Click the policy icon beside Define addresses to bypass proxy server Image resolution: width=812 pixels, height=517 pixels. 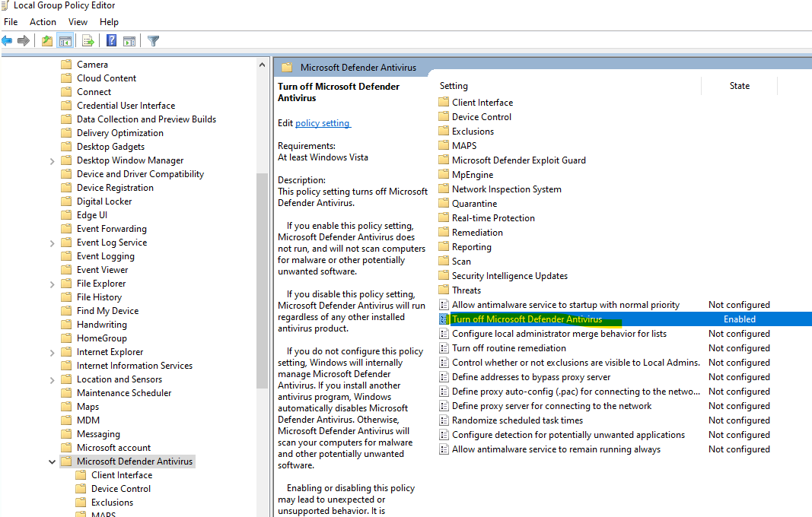coord(444,377)
